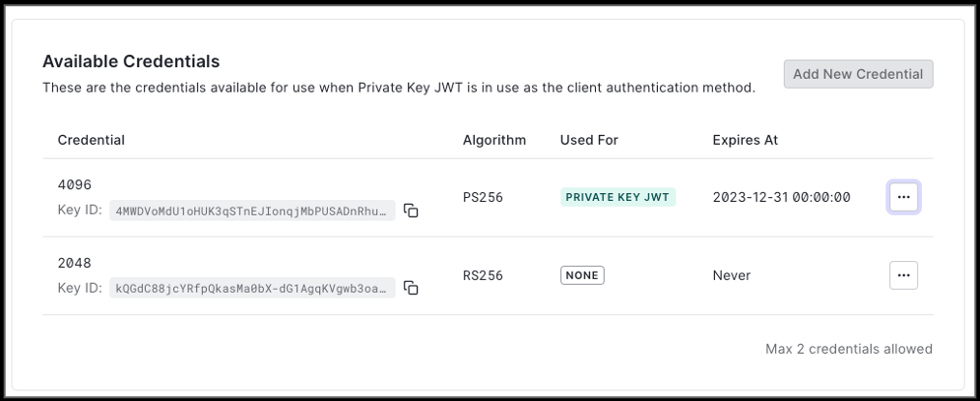The height and width of the screenshot is (401, 980).
Task: Click the RS256 algorithm value
Action: [483, 276]
